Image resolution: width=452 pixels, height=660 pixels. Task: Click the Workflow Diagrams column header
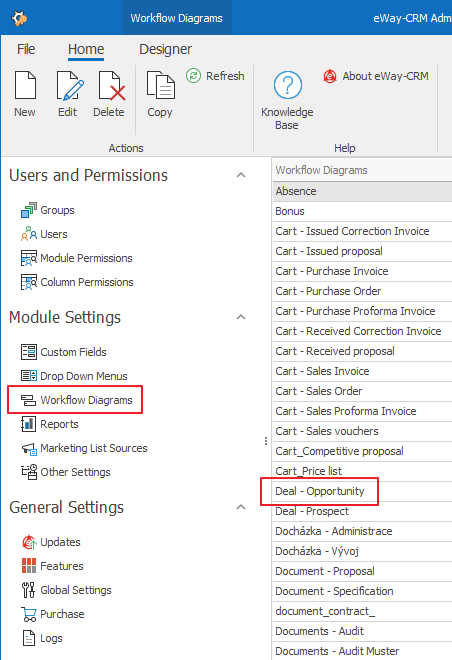click(362, 170)
